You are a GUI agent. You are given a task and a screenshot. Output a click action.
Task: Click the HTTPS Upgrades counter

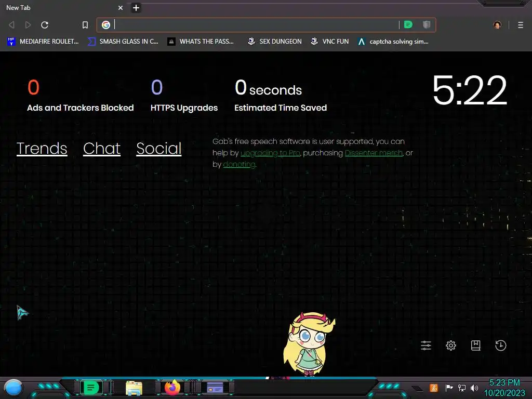(184, 96)
